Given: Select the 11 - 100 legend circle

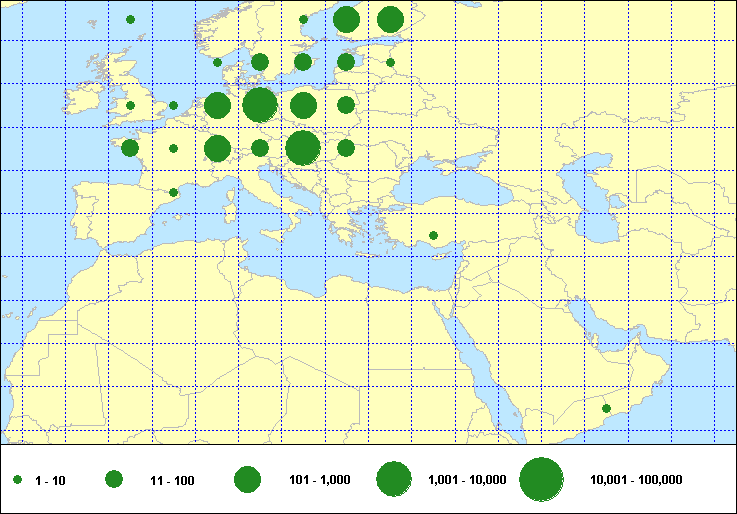Looking at the screenshot, I should (114, 480).
